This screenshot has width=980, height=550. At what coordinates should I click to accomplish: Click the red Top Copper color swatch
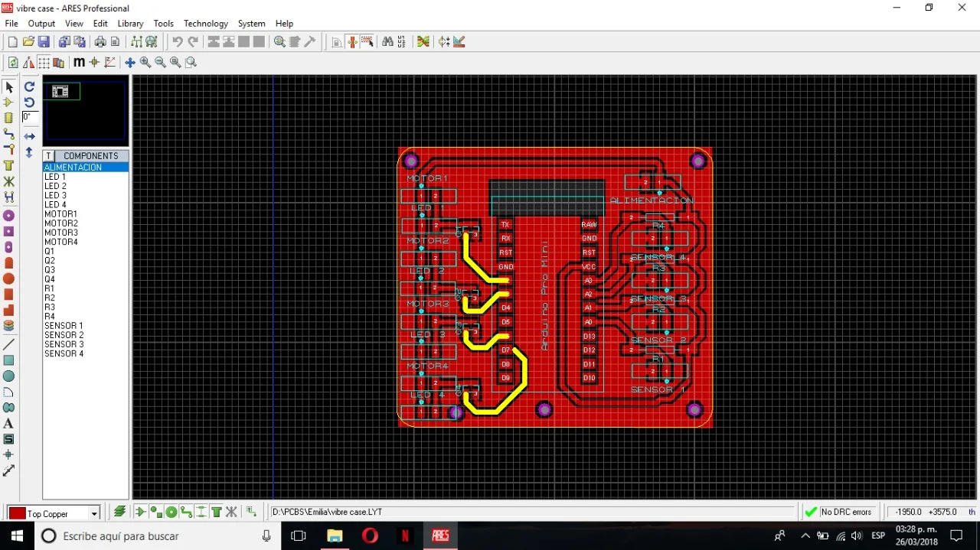pyautogui.click(x=17, y=513)
